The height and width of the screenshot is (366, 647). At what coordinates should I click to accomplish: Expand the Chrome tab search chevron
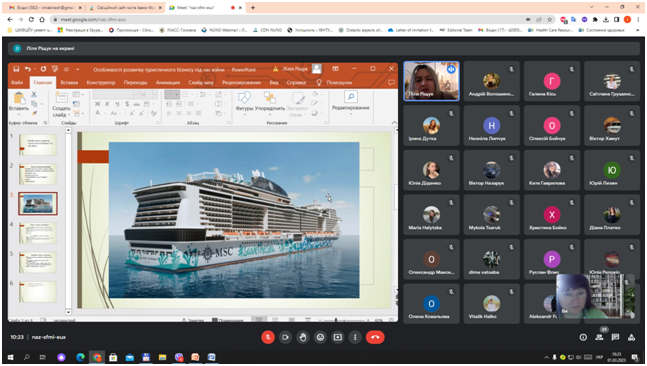[591, 7]
